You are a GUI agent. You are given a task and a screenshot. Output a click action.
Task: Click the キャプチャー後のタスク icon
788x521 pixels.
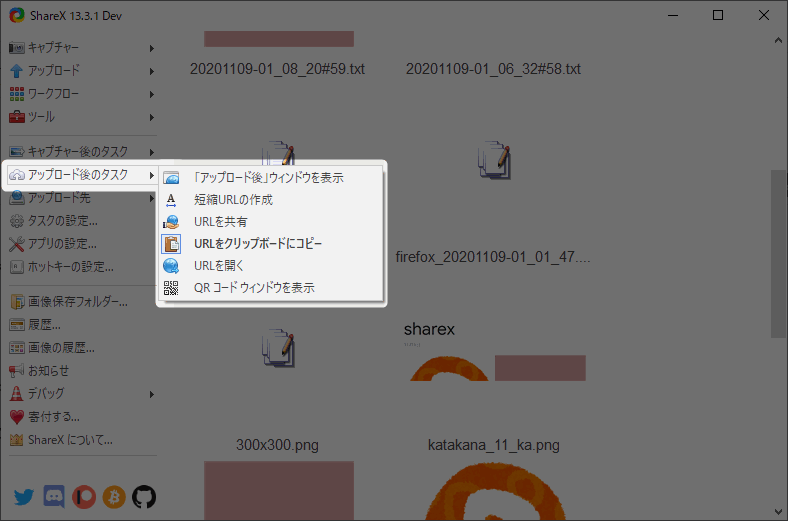[17, 152]
